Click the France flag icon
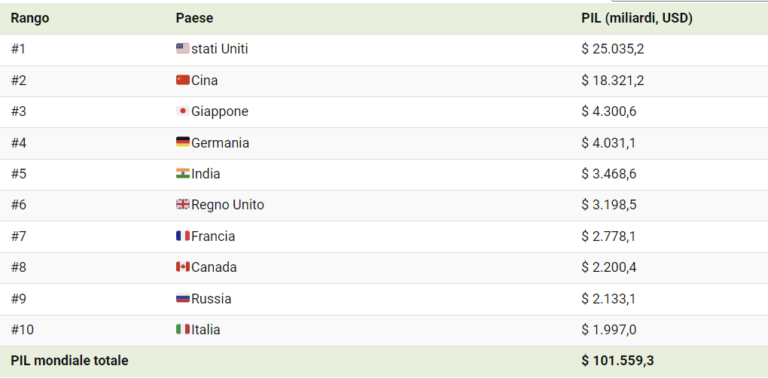768x378 pixels. point(183,236)
